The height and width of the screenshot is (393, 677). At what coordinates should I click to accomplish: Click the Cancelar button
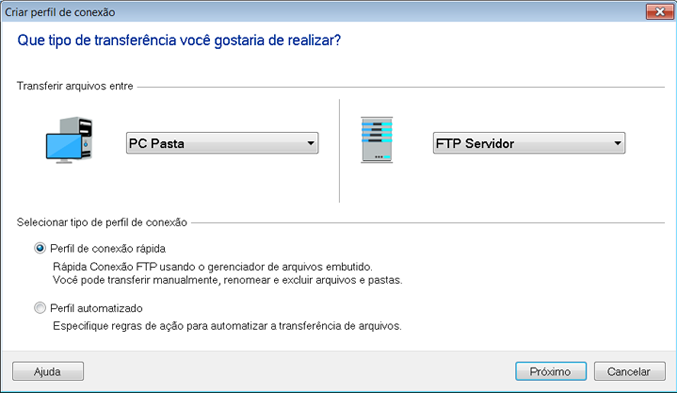coord(630,371)
